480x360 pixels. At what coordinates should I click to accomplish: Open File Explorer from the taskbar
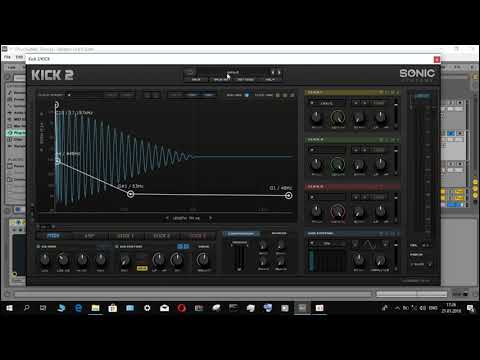[95, 308]
